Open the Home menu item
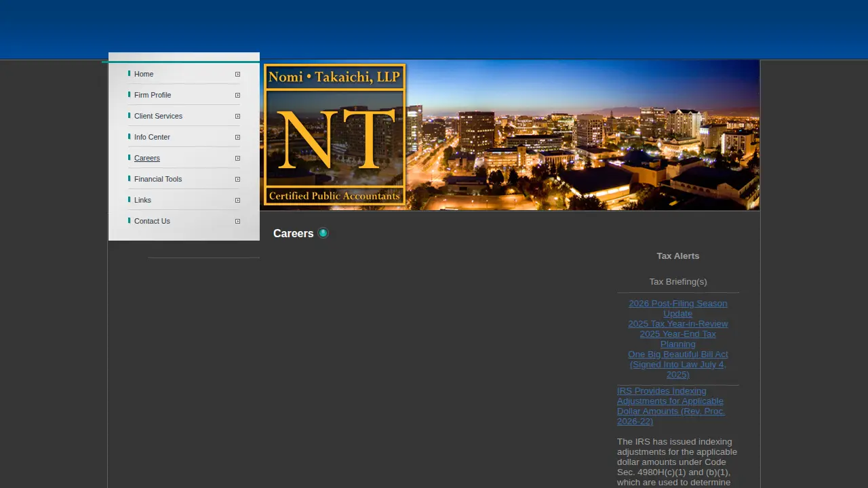 coord(144,74)
